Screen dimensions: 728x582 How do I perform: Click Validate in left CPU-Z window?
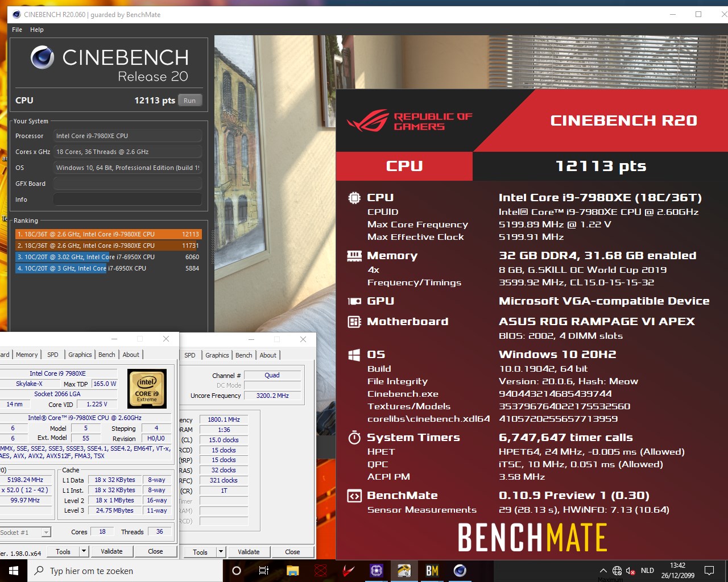(111, 551)
